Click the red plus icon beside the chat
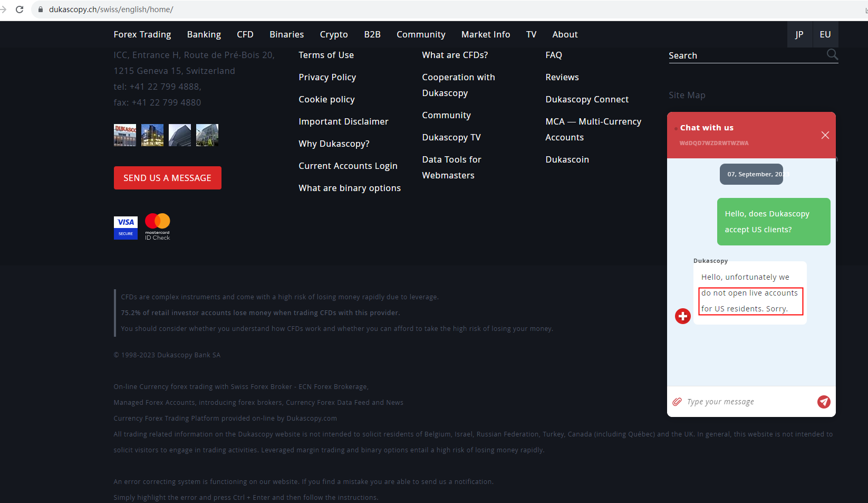Viewport: 868px width, 503px height. coord(682,316)
